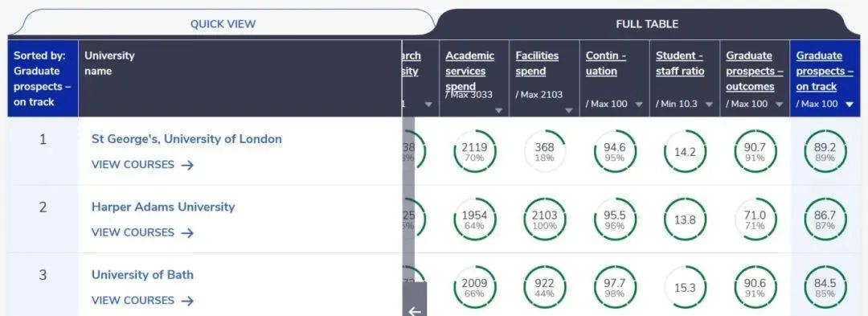868x316 pixels.
Task: Select Harper Adams continuation gauge 95.5
Action: coord(615,220)
